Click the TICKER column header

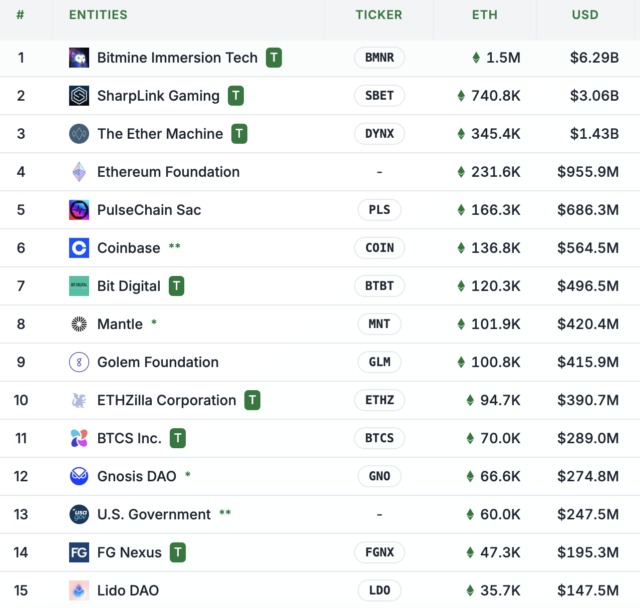(379, 15)
